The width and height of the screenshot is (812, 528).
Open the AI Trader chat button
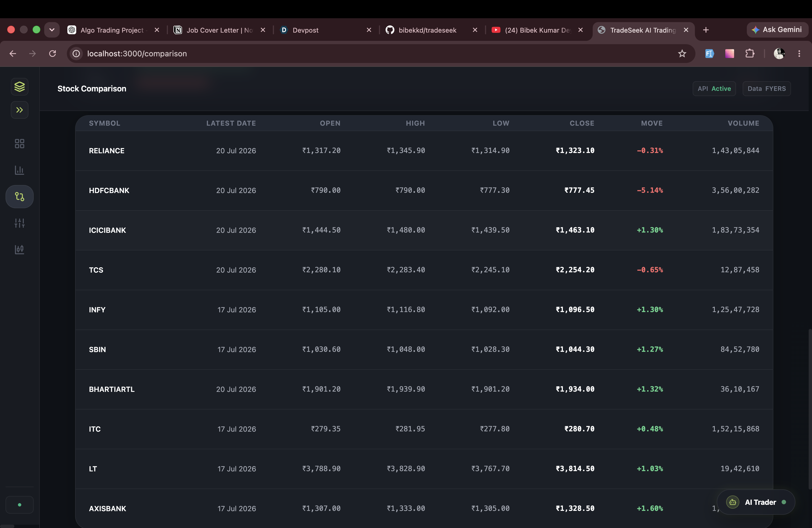coord(756,502)
